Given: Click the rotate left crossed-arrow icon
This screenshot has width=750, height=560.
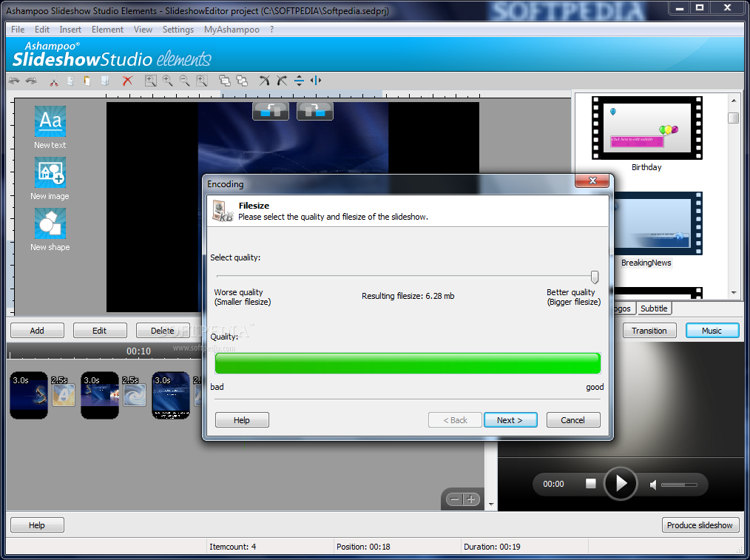Looking at the screenshot, I should tap(265, 81).
